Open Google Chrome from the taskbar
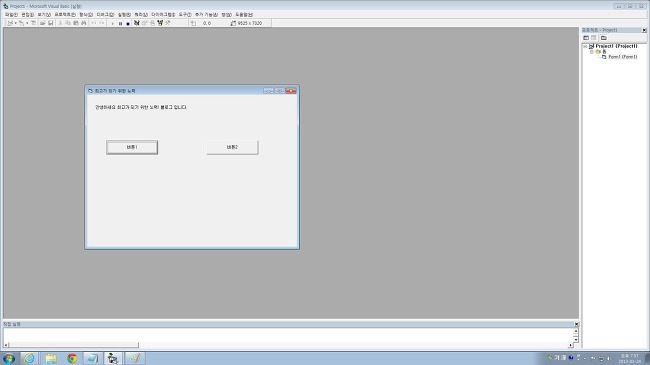This screenshot has width=650, height=365. pos(72,358)
